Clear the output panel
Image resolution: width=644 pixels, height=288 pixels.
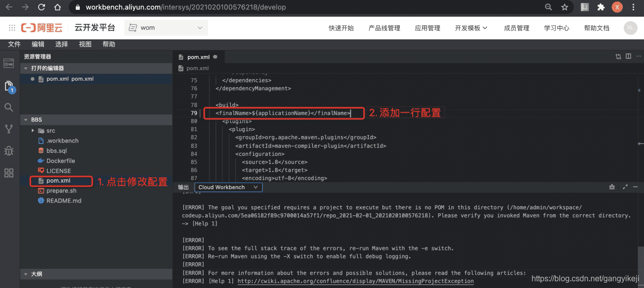(612, 187)
